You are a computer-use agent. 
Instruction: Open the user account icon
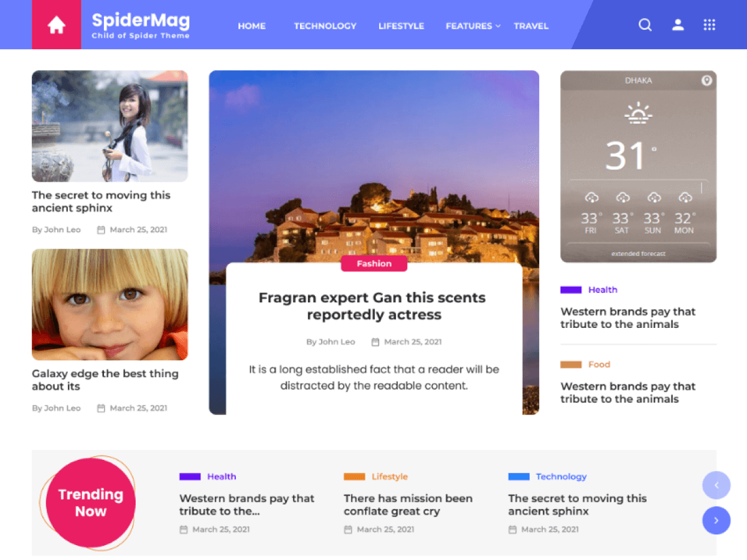(678, 25)
